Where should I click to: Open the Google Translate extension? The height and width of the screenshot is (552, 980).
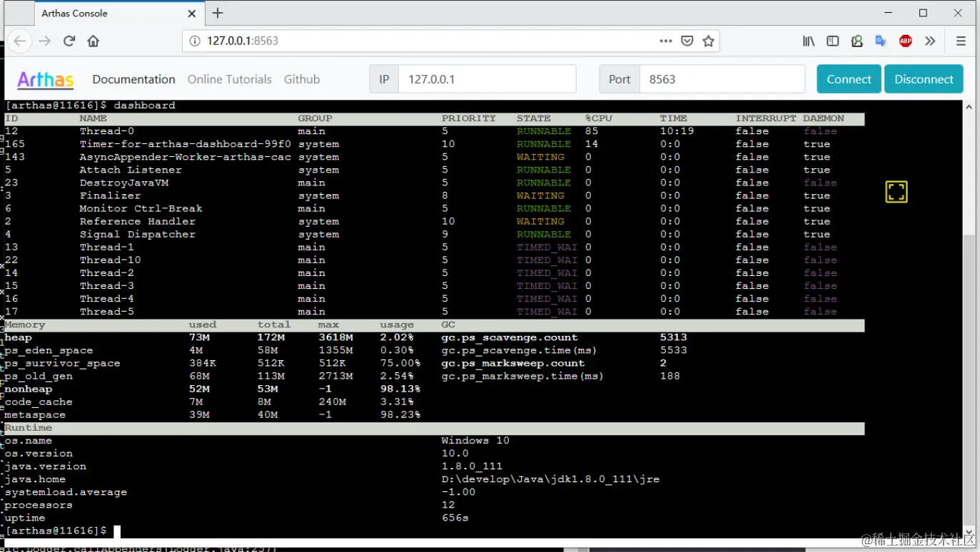tap(881, 41)
